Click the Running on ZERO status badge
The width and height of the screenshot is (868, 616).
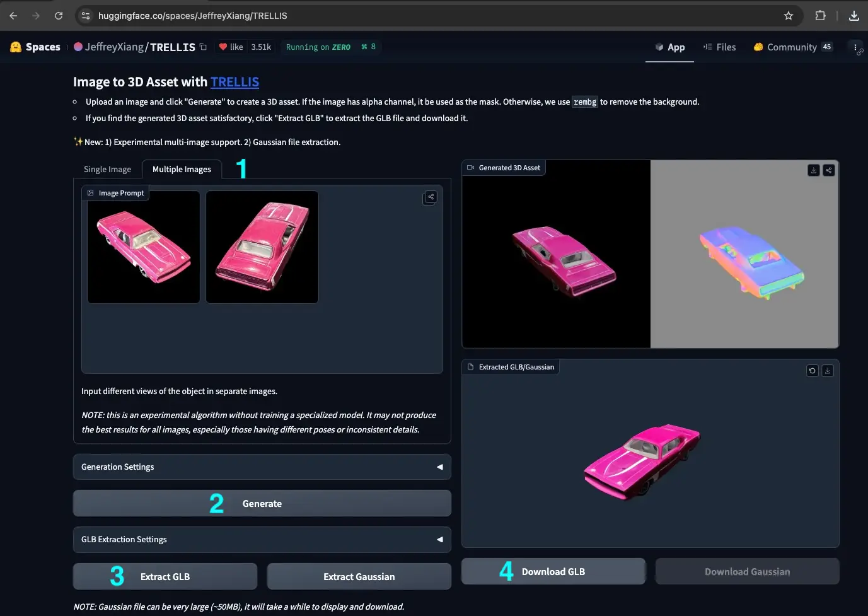pos(318,47)
